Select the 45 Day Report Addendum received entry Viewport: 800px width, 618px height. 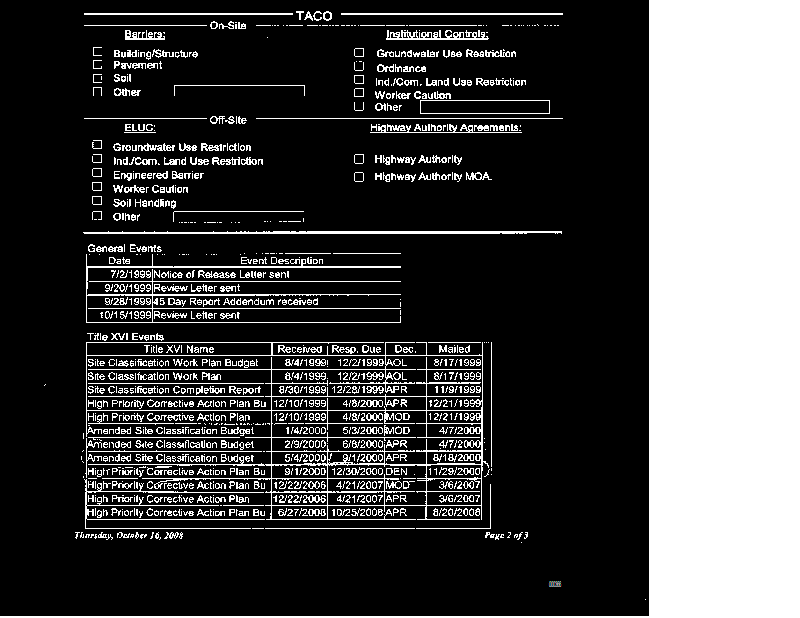coord(236,301)
